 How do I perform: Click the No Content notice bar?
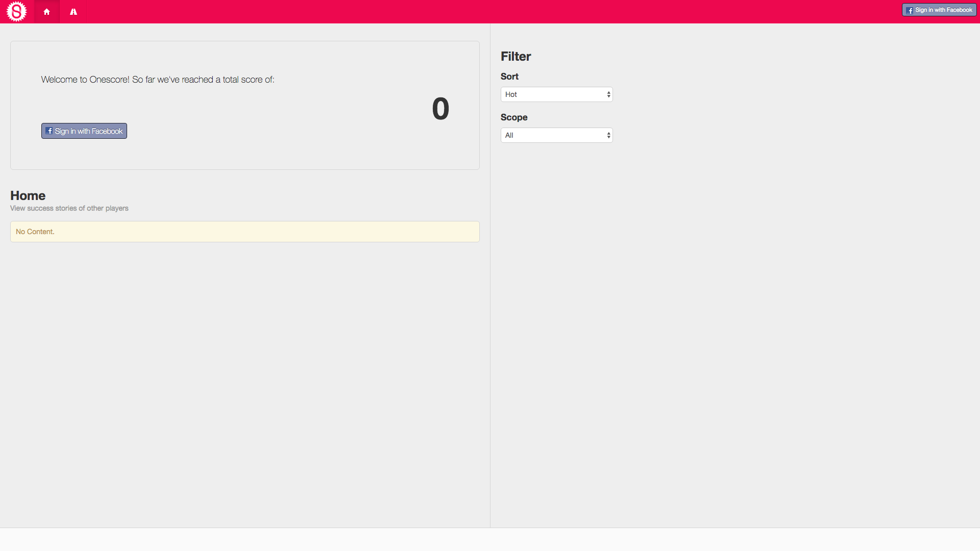pos(244,232)
